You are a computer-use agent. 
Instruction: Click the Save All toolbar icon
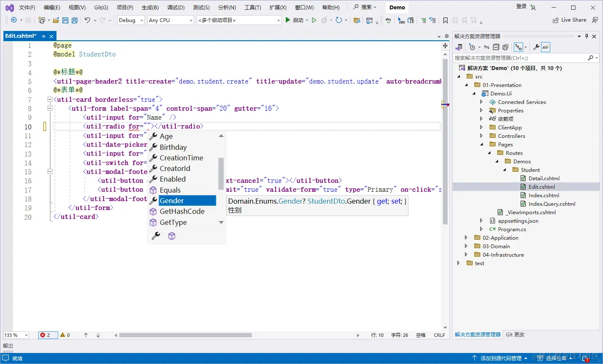[x=75, y=20]
